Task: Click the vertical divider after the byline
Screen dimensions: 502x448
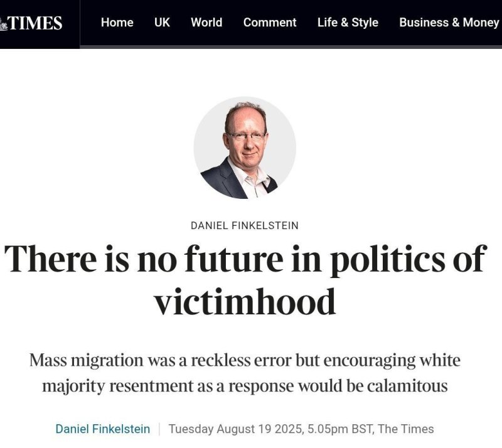Action: (x=159, y=429)
